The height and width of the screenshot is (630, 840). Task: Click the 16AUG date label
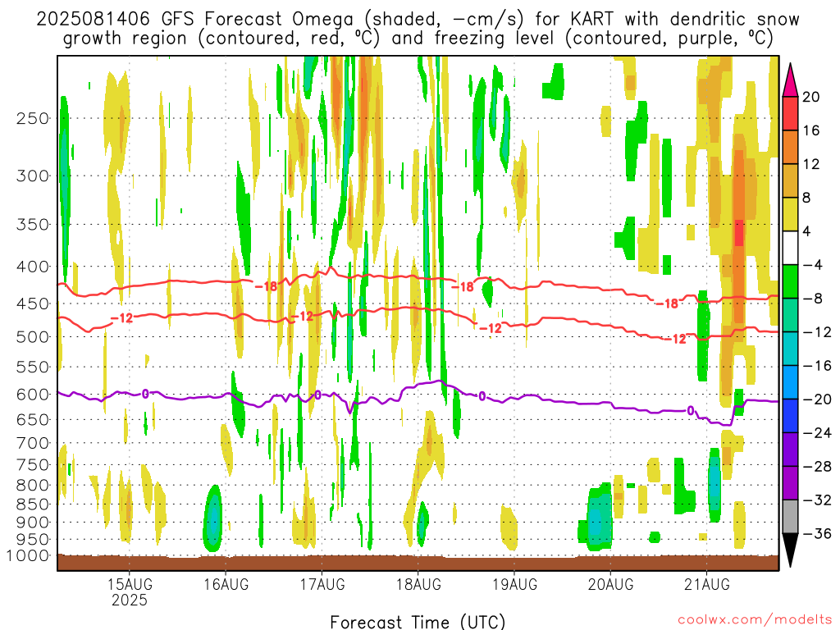pyautogui.click(x=226, y=584)
